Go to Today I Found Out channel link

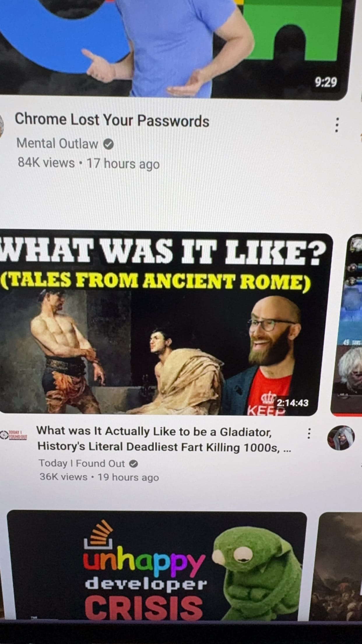[x=82, y=463]
